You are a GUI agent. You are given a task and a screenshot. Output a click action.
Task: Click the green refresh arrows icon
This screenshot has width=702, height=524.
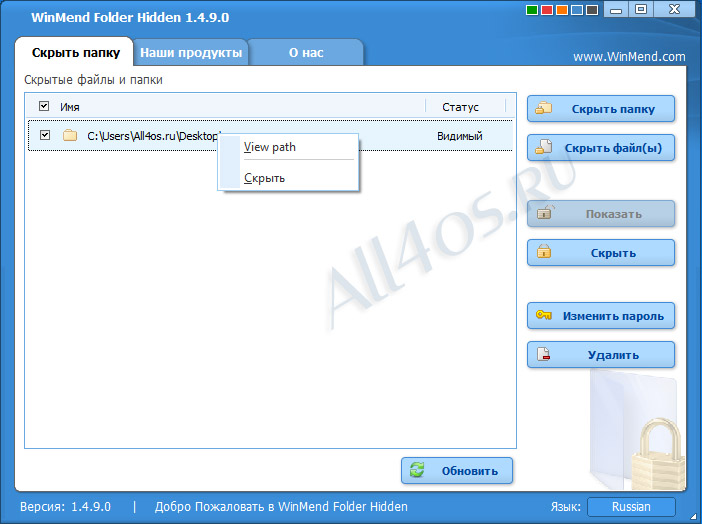coord(417,470)
